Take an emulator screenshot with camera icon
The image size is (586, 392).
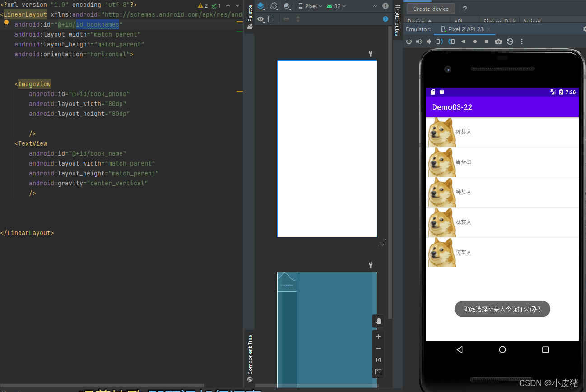click(498, 42)
